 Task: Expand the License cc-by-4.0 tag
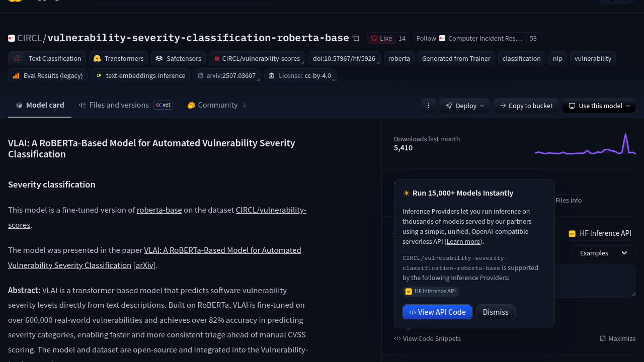pyautogui.click(x=300, y=76)
